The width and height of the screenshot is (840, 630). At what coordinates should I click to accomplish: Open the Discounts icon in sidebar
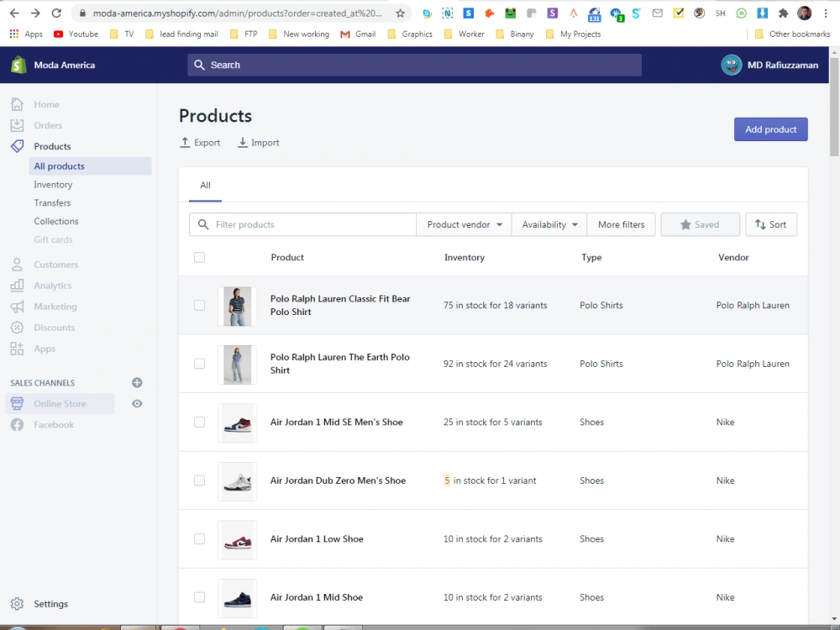pos(17,328)
